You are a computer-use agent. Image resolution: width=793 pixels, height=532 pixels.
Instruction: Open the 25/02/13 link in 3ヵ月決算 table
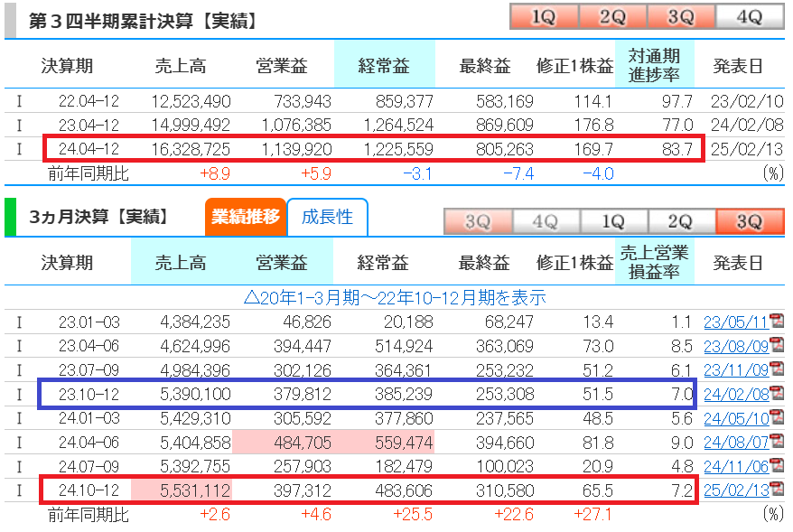point(736,490)
